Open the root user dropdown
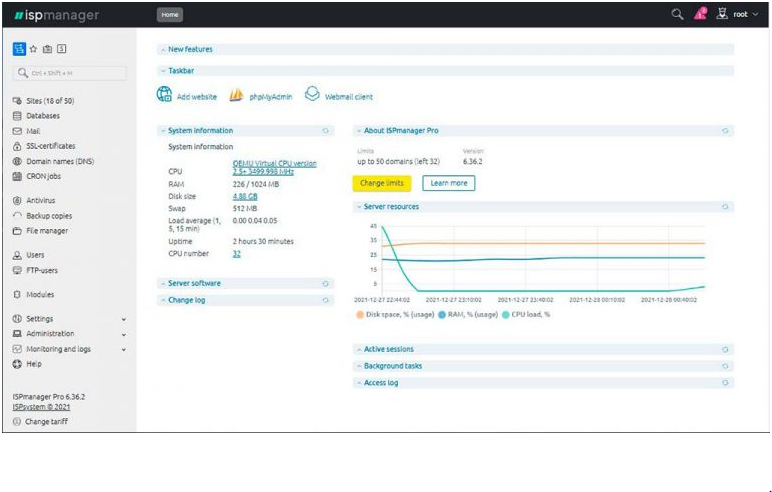Screen dimensions: 772x492 point(745,14)
